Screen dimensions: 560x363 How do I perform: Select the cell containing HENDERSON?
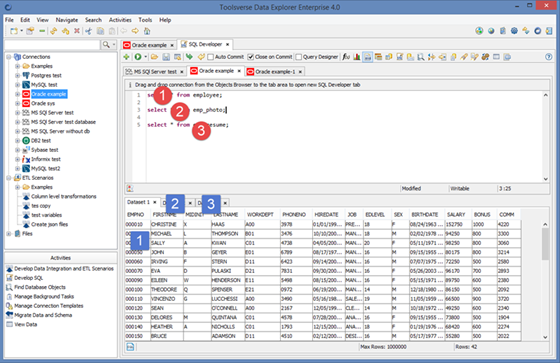click(227, 280)
